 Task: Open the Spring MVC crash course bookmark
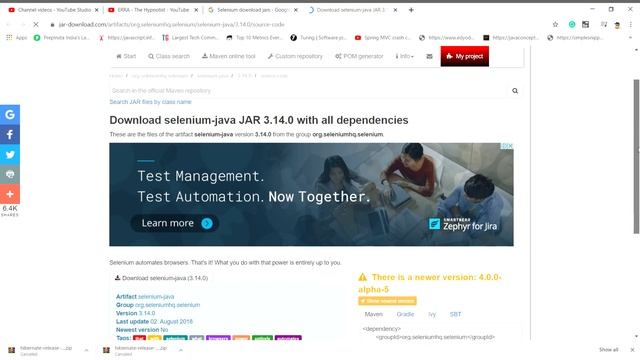382,38
